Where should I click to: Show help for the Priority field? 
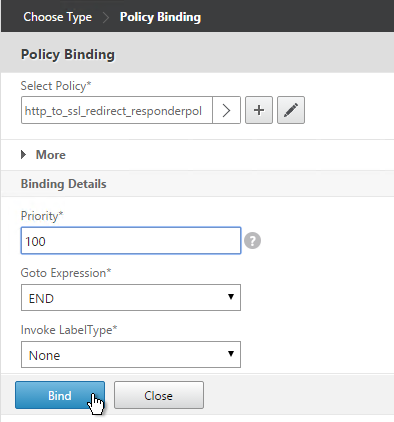(252, 241)
